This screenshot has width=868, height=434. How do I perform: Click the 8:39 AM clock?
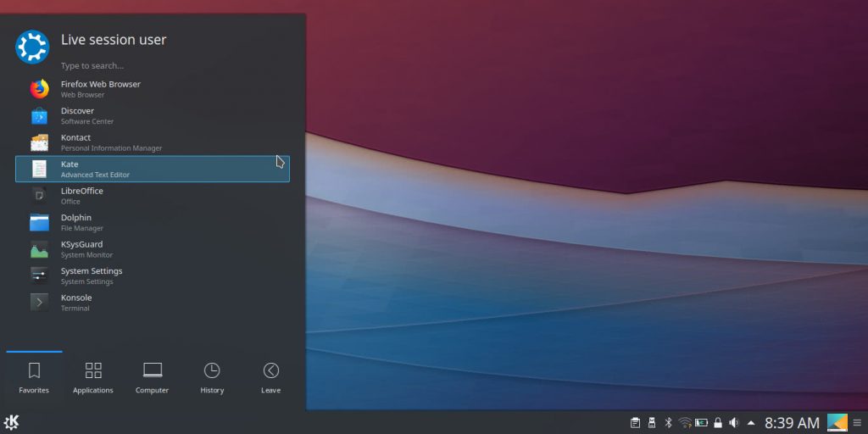pyautogui.click(x=792, y=423)
